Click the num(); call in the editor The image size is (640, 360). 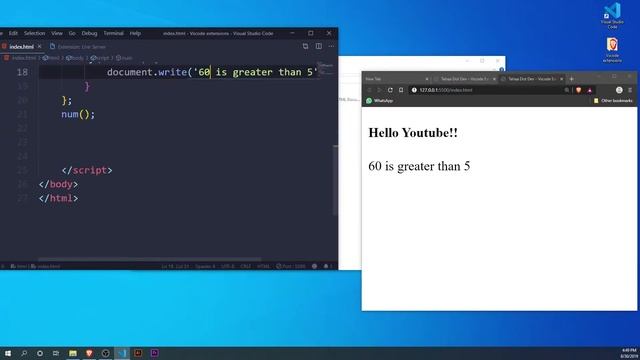[x=78, y=114]
